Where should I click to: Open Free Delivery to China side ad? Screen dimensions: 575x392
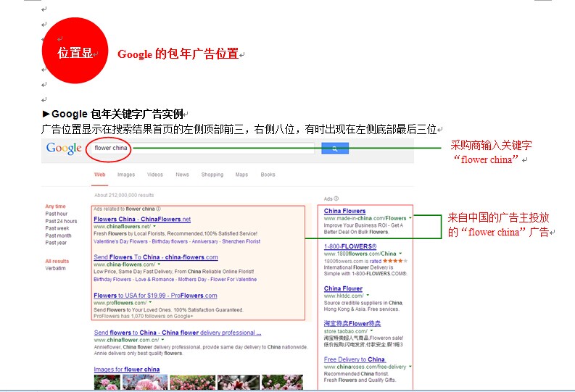tap(355, 359)
